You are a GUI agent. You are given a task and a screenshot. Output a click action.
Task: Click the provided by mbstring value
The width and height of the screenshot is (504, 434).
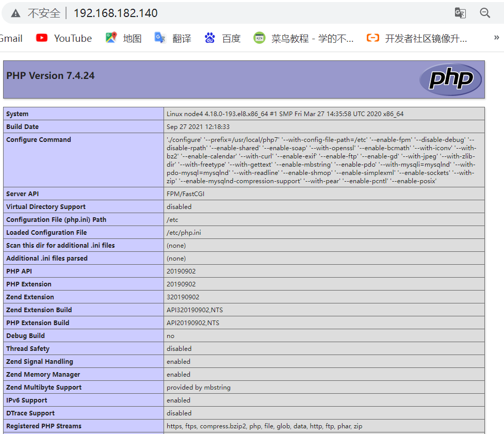(x=198, y=387)
